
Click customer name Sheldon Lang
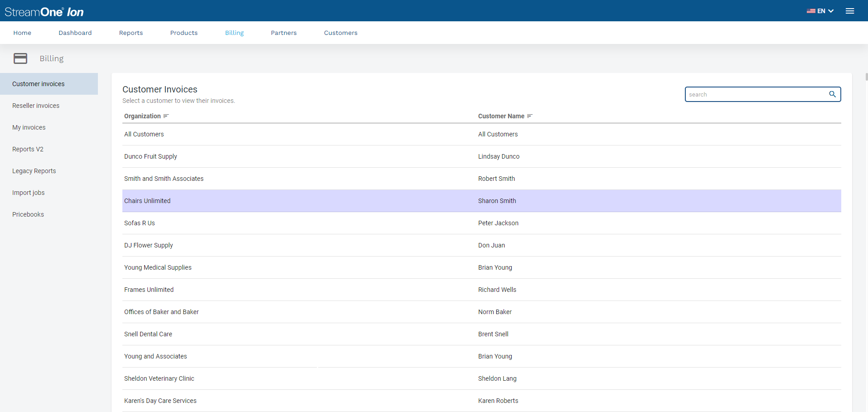pos(497,378)
